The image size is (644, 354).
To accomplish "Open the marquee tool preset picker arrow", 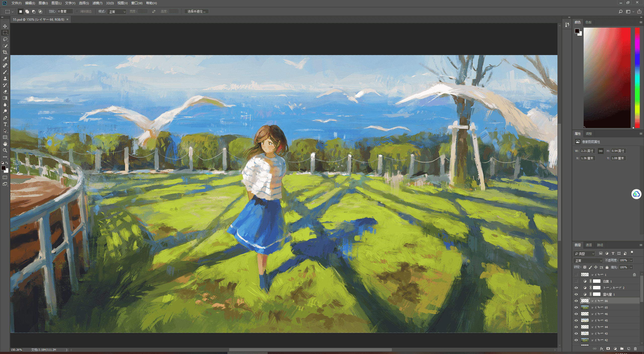I will click(x=13, y=12).
